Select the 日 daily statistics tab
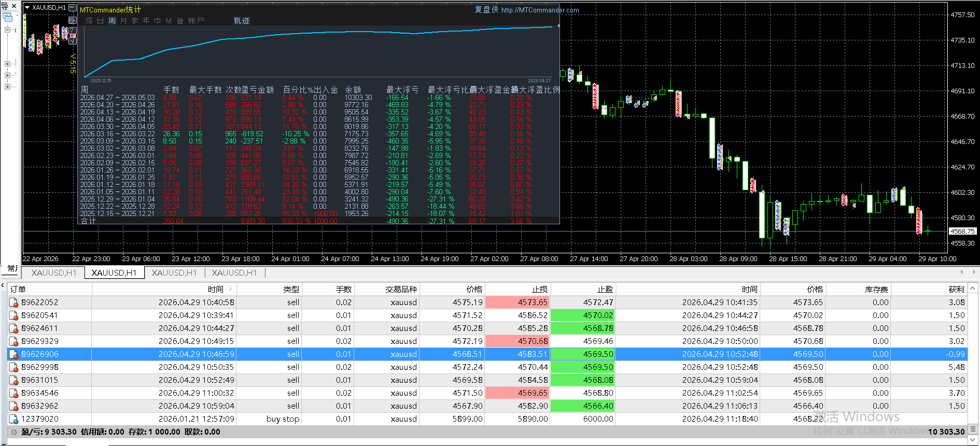Screen dimensions: 980x446 [x=100, y=21]
